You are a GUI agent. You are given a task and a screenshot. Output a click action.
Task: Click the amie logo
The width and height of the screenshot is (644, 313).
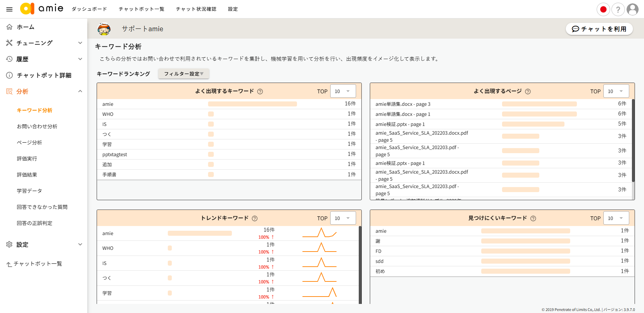click(x=42, y=8)
